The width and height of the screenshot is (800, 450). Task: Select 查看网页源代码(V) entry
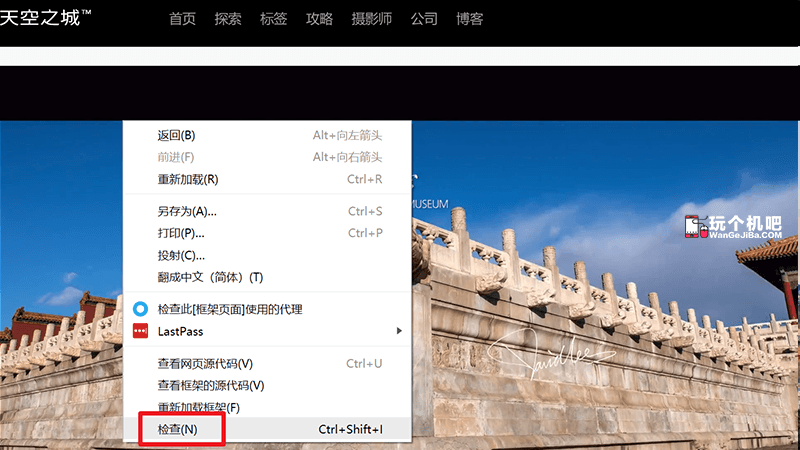205,363
